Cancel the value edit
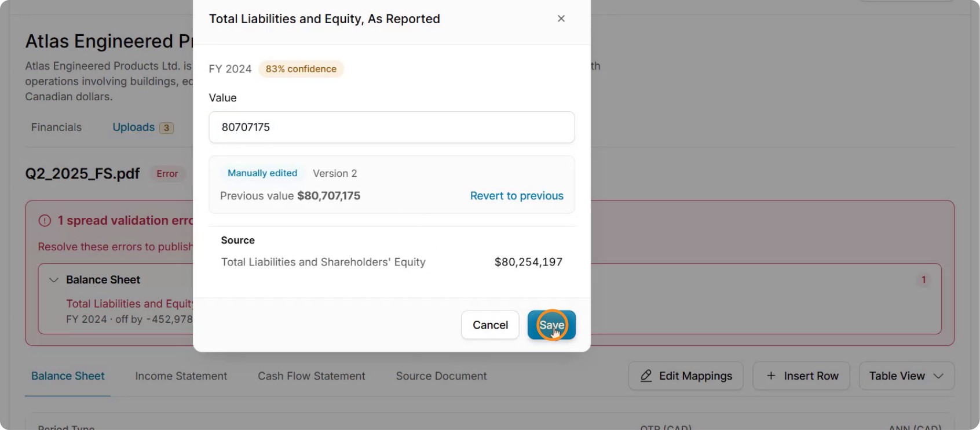This screenshot has width=980, height=430. 490,325
